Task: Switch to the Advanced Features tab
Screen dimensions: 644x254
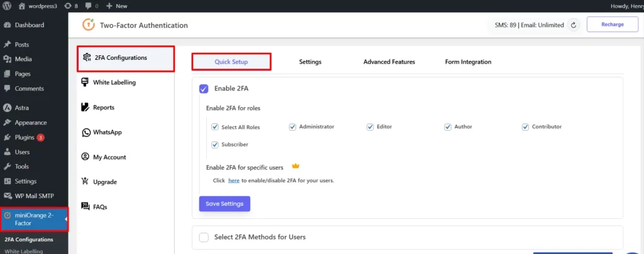Action: point(389,62)
